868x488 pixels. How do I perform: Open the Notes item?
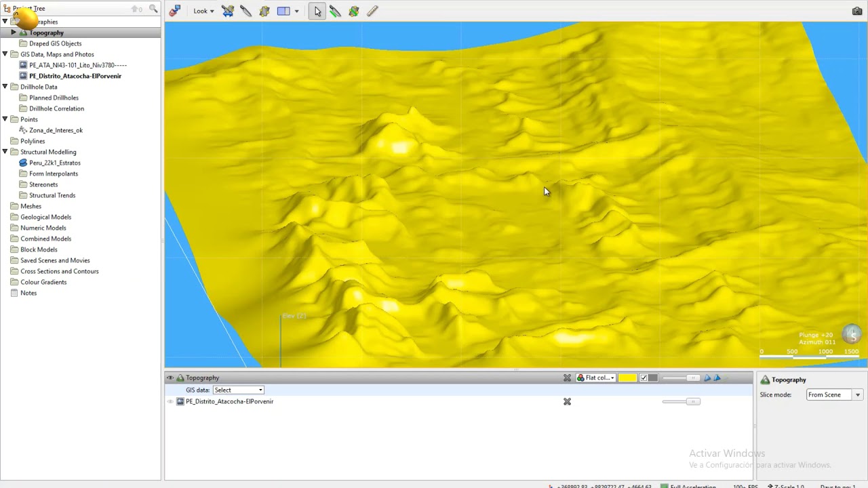28,293
